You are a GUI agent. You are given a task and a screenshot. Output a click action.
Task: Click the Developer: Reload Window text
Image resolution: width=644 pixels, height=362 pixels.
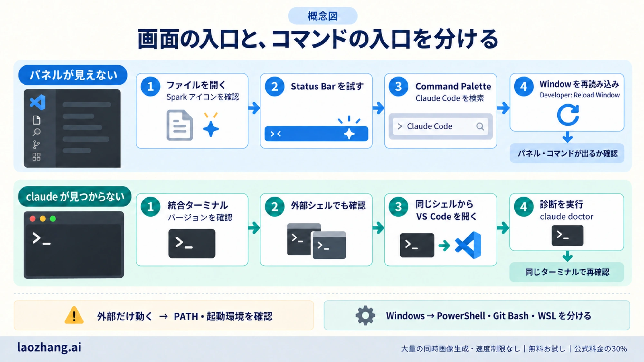[x=580, y=95]
